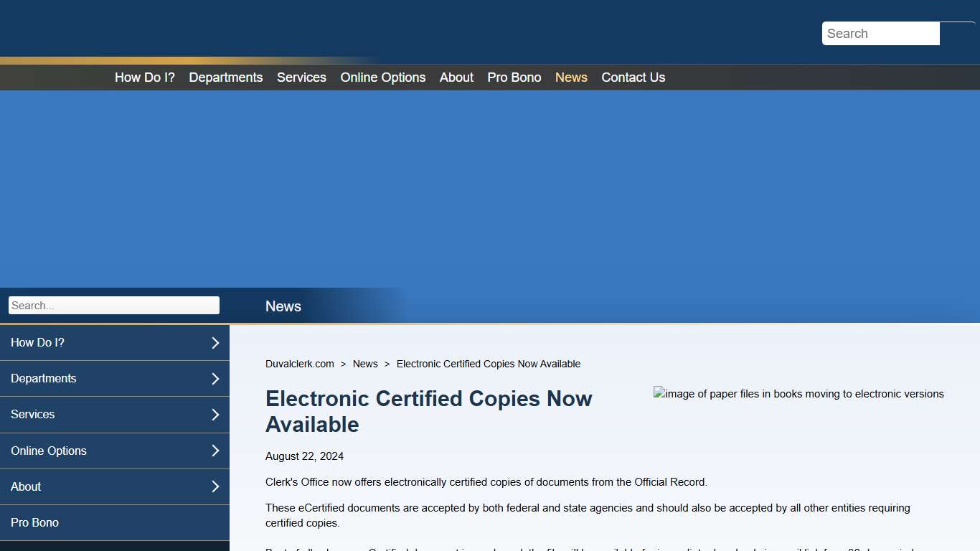Expand the Online Options sidebar chevron
Viewport: 980px width, 551px height.
point(215,451)
